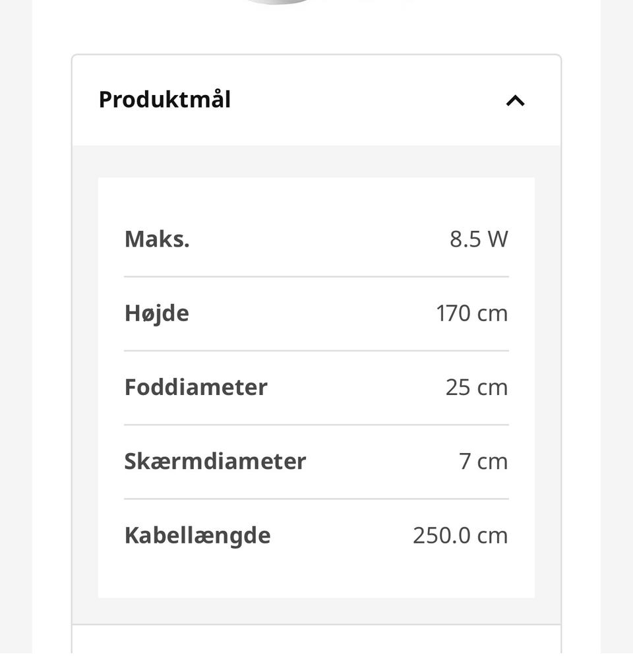Viewport: 633px width, 672px height.
Task: Collapse the Produktmål section with the chevron
Action: [x=515, y=101]
